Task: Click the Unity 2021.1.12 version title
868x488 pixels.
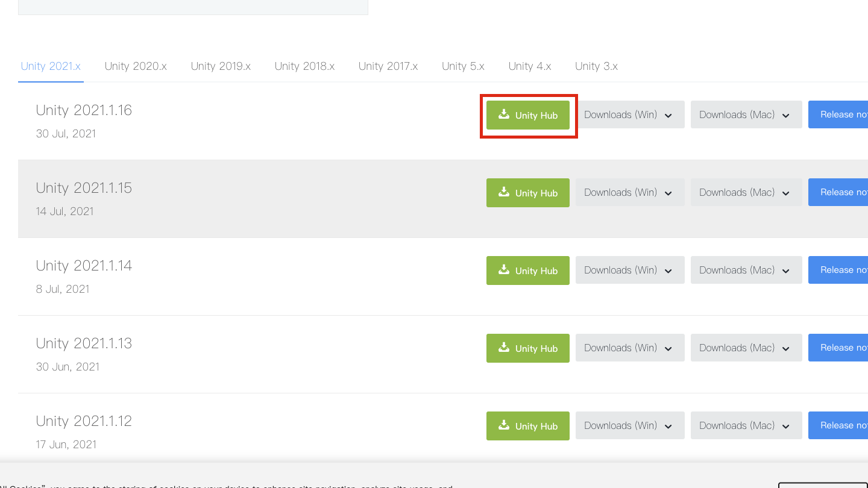Action: 84,421
